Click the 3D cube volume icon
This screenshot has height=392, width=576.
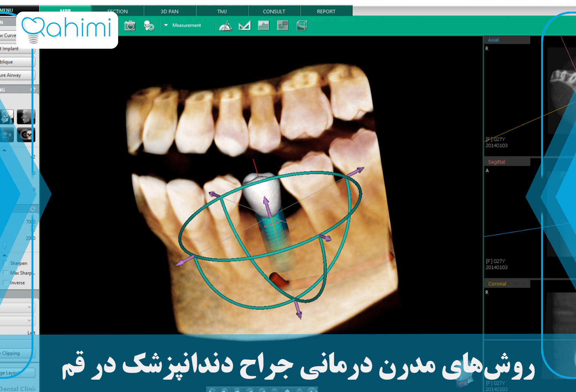(x=302, y=25)
